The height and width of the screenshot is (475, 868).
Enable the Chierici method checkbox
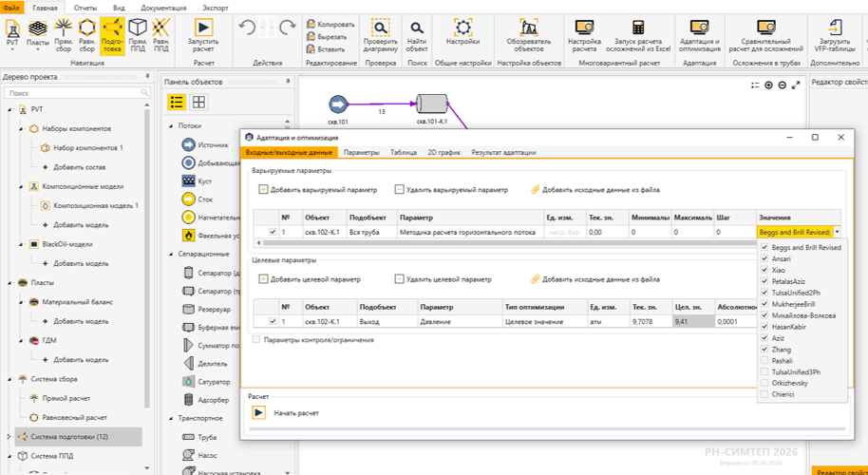pos(764,394)
